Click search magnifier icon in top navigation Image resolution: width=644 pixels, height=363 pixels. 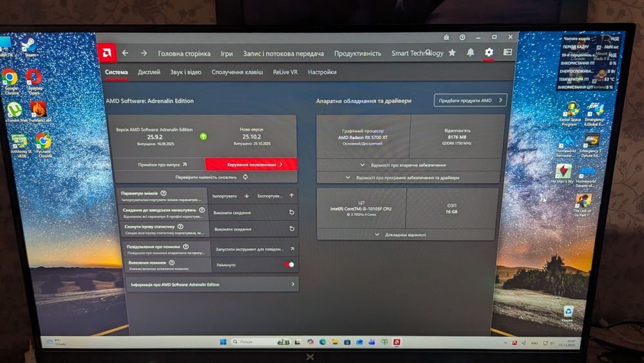428,52
